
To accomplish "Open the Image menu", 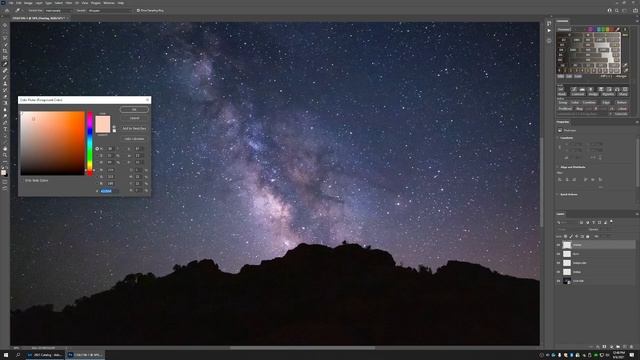I will pyautogui.click(x=28, y=3).
